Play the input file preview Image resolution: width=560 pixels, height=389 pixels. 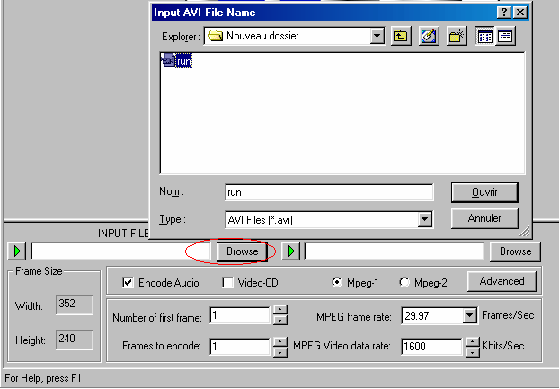16,251
